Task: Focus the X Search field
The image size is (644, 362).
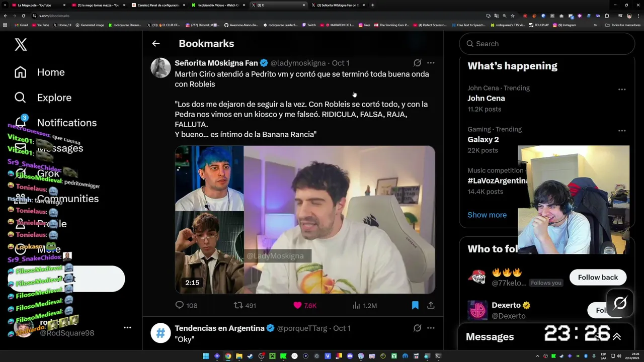Action: [547, 44]
